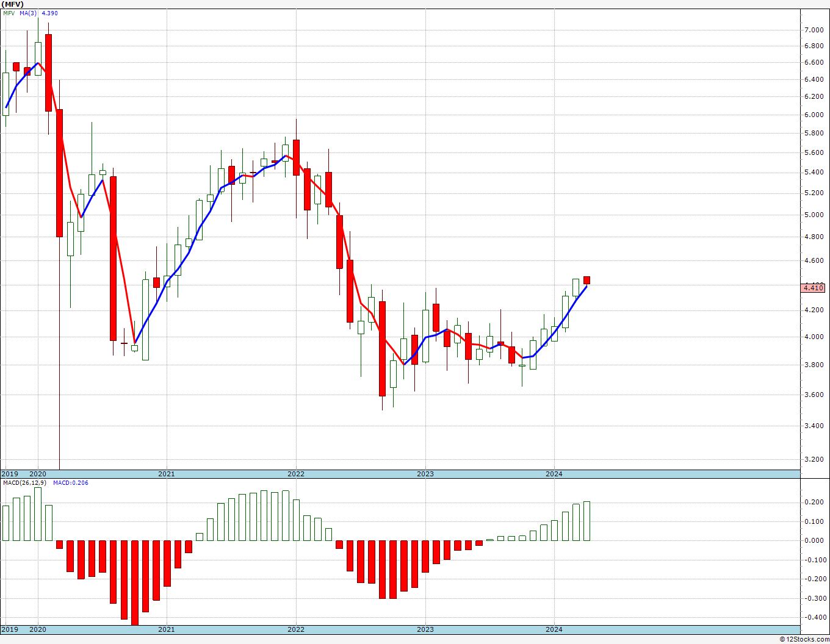Image resolution: width=830 pixels, height=644 pixels.
Task: Click 2023 on the price chart time axis
Action: tap(425, 474)
